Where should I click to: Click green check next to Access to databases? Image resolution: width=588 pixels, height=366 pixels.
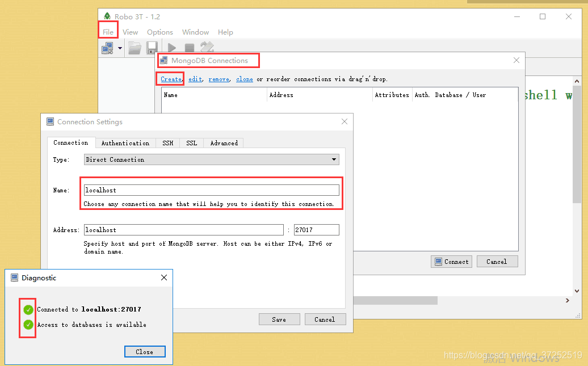point(28,325)
